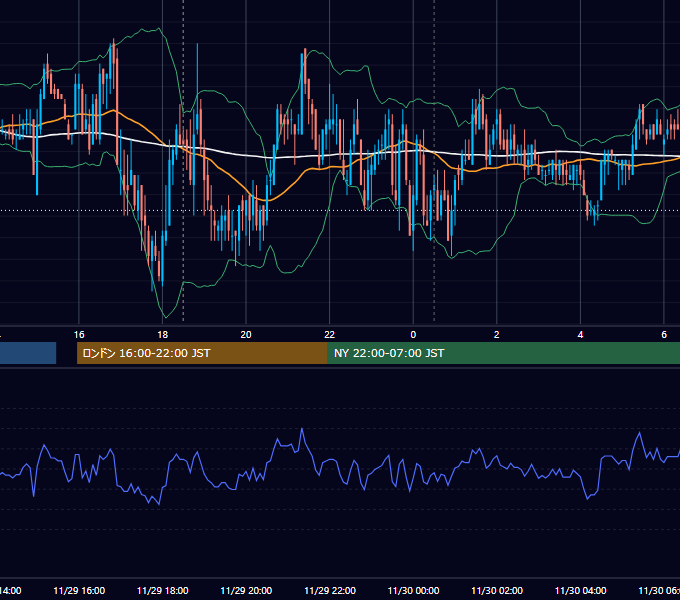Click hour label 0 on price chart axis

(413, 335)
